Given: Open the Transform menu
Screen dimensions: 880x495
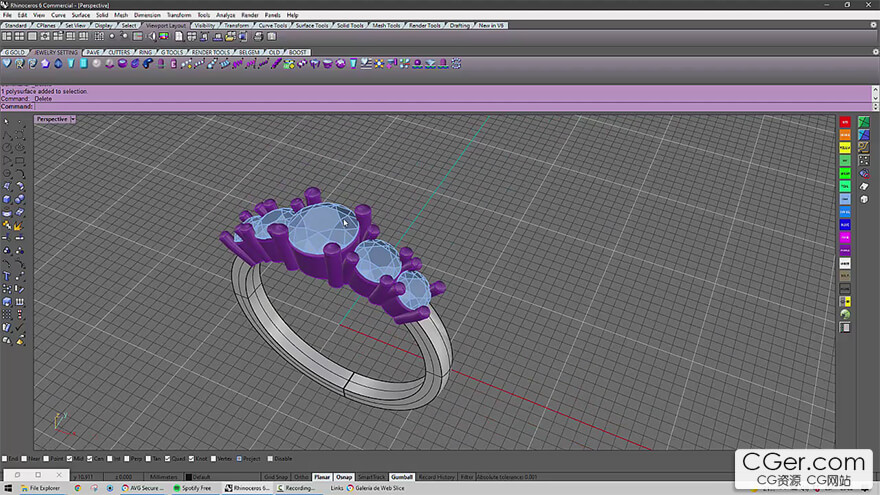Looking at the screenshot, I should pyautogui.click(x=178, y=15).
